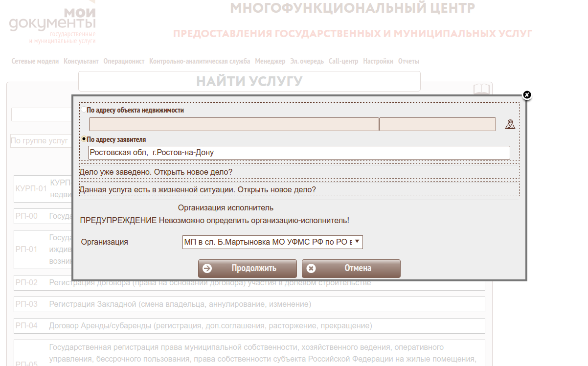Click the map marker icon beside address fields
Screen dimensions: 588x366
coord(510,124)
